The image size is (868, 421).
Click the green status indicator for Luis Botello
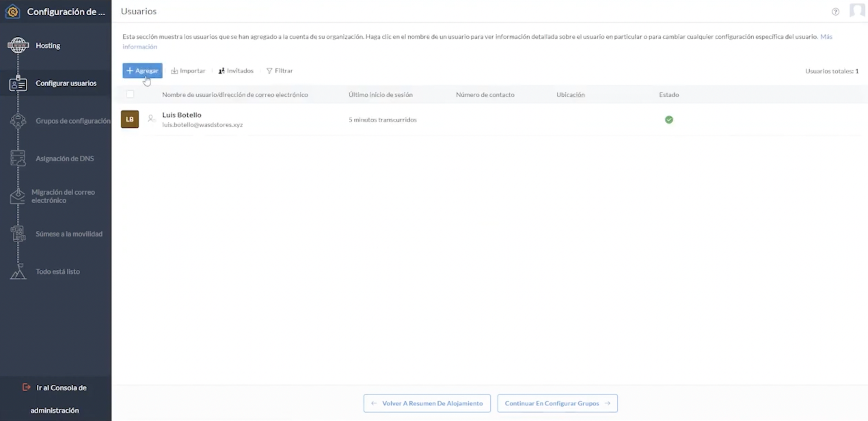point(669,119)
